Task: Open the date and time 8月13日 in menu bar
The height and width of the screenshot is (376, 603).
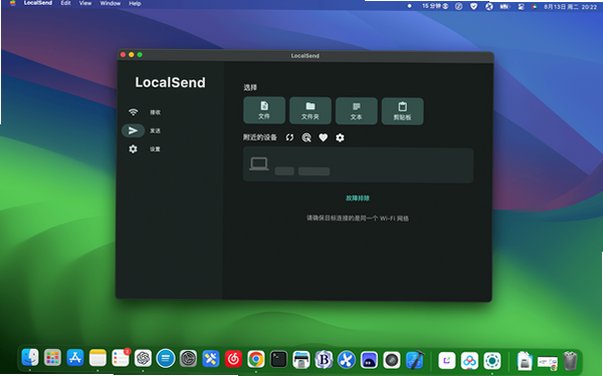Action: [x=570, y=7]
